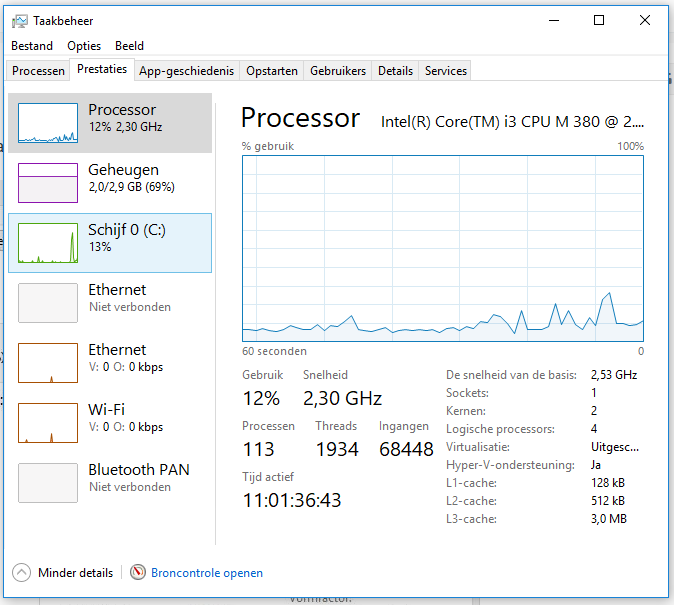
Task: Select the Processor mini graph thumbnail
Action: point(48,122)
